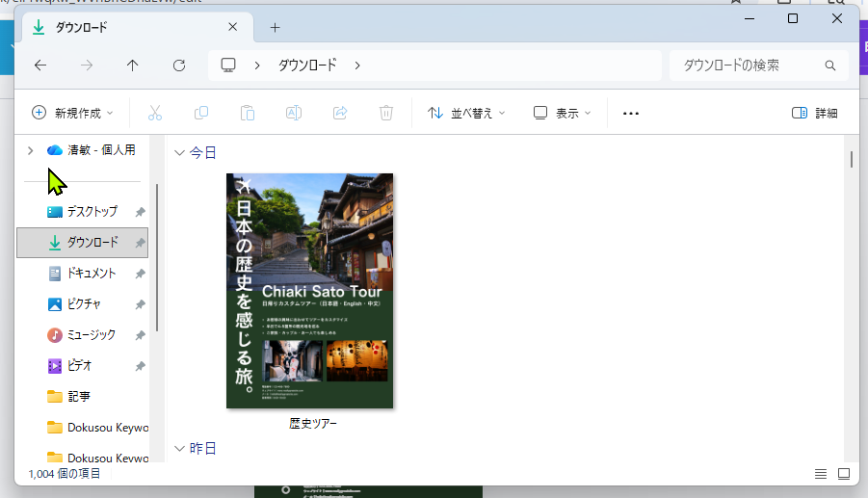Unpin デスクトップ using its pin icon
The image size is (868, 498).
tap(140, 212)
